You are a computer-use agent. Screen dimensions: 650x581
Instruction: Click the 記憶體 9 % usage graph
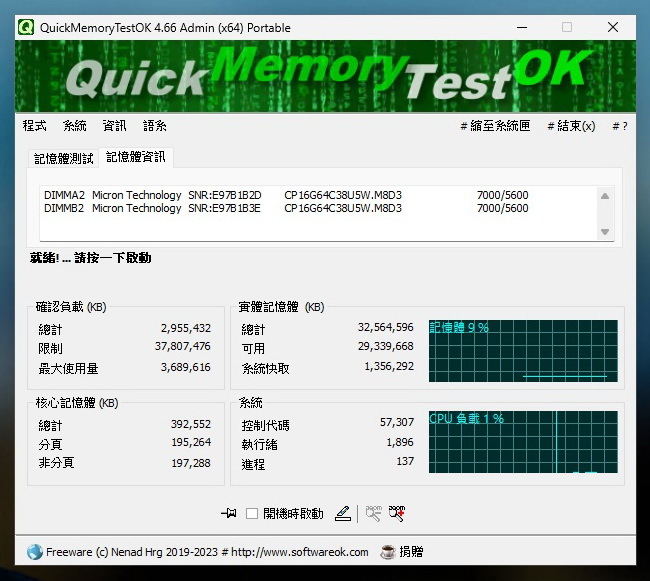click(x=523, y=351)
